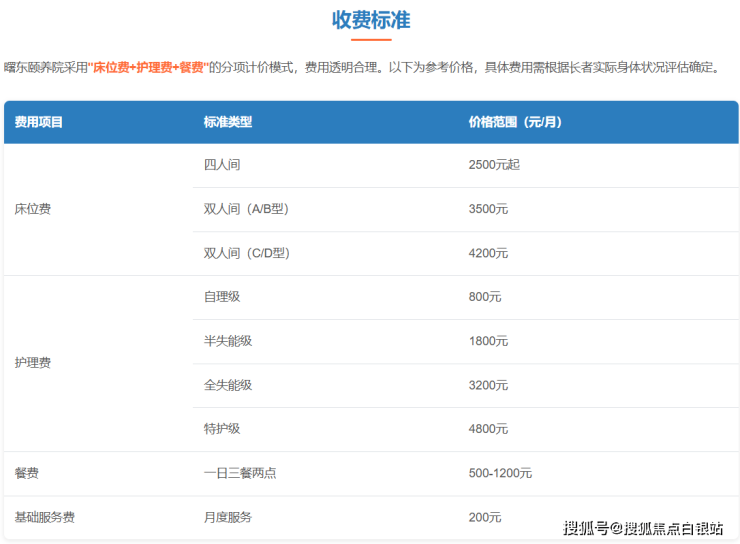Viewport: 740px width, 544px height.
Task: Click the 四人间 row
Action: (x=465, y=165)
